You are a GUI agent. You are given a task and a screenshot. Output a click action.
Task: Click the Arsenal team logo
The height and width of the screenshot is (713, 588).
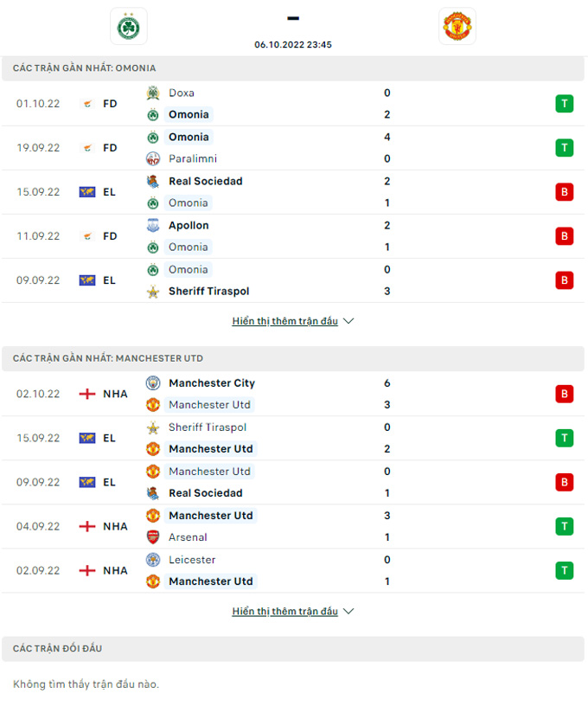153,537
